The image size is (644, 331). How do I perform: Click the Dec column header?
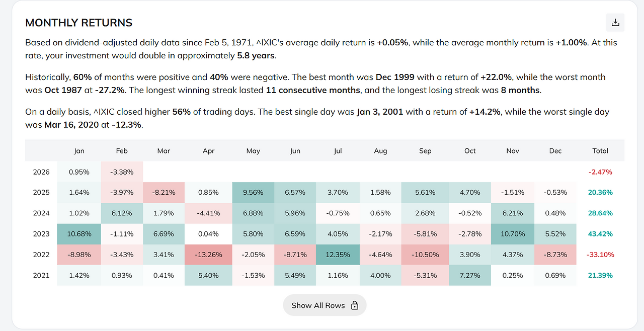click(555, 151)
